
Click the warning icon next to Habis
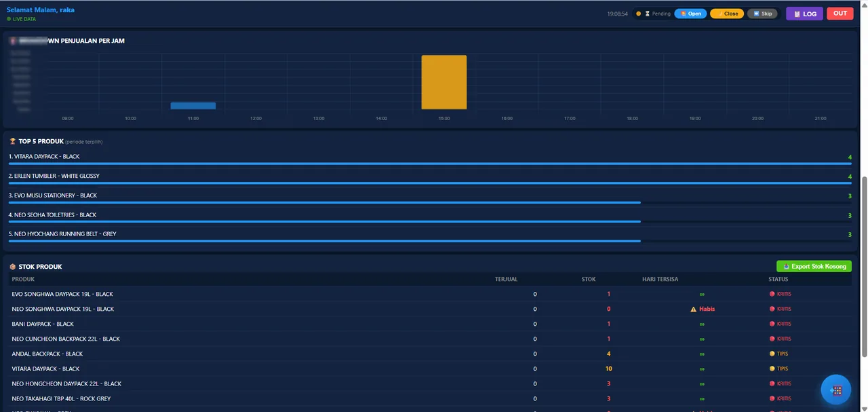tap(693, 310)
